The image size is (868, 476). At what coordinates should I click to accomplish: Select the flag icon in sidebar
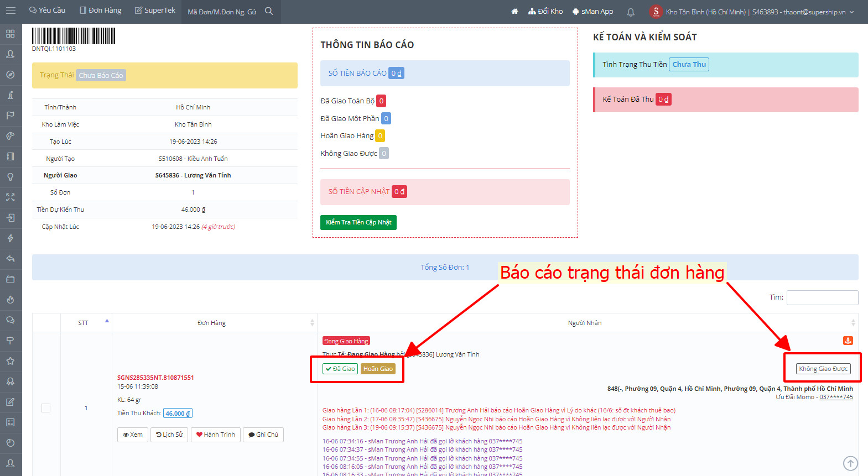point(11,116)
